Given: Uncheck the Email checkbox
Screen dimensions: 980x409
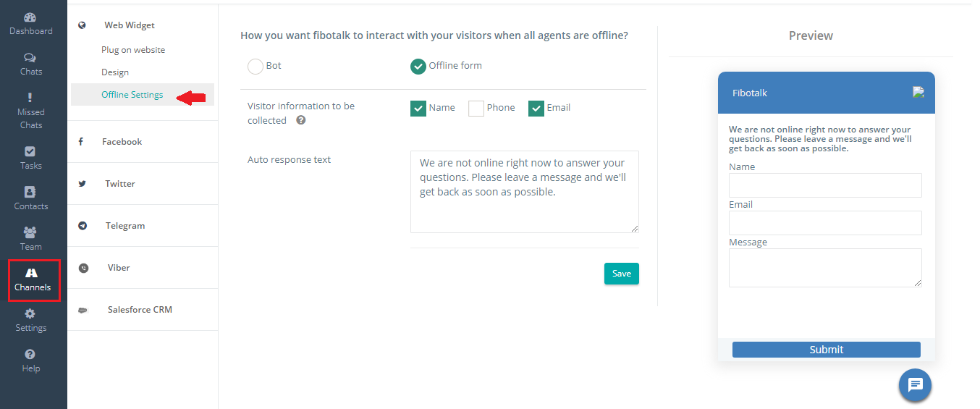Looking at the screenshot, I should tap(536, 109).
